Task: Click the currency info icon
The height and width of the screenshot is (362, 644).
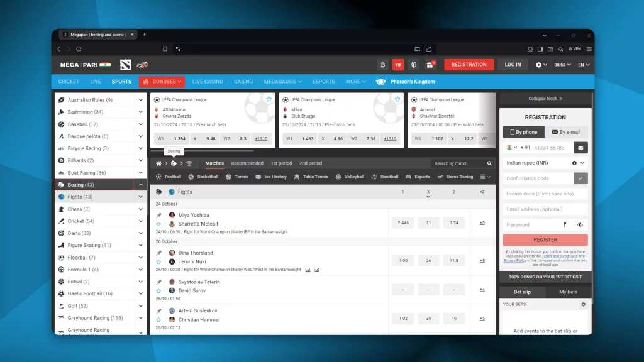Action: coord(574,163)
